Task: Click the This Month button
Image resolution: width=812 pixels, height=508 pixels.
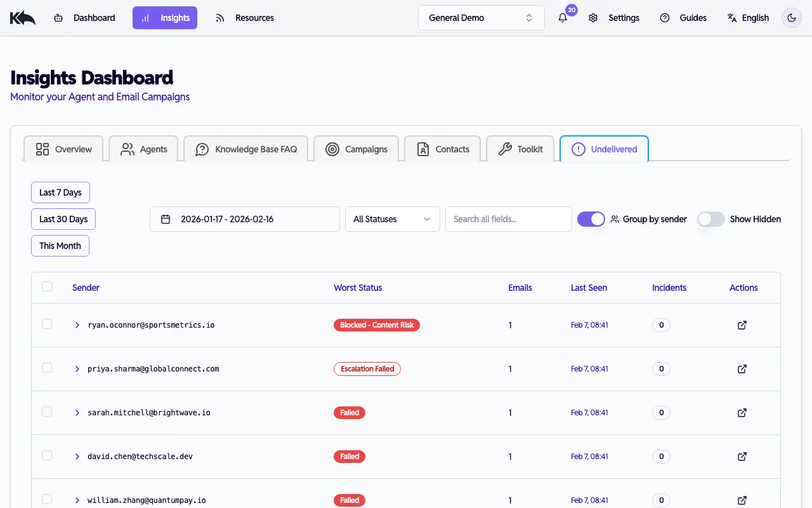Action: click(60, 246)
